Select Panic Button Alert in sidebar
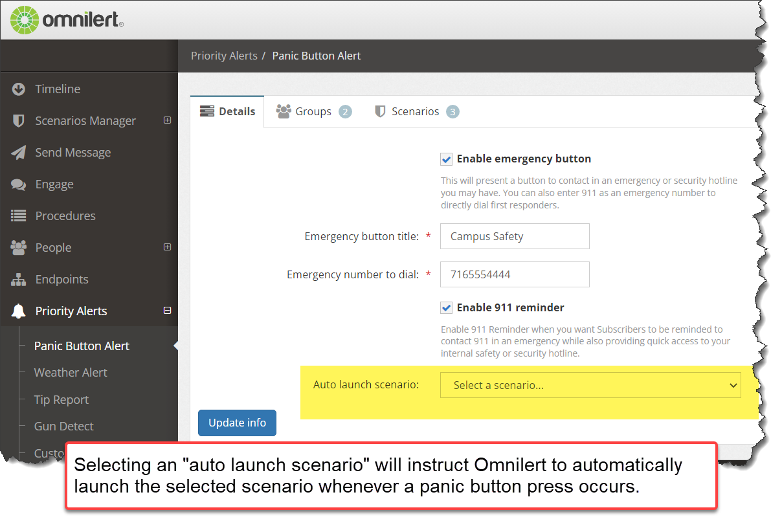This screenshot has height=532, width=782. [82, 346]
